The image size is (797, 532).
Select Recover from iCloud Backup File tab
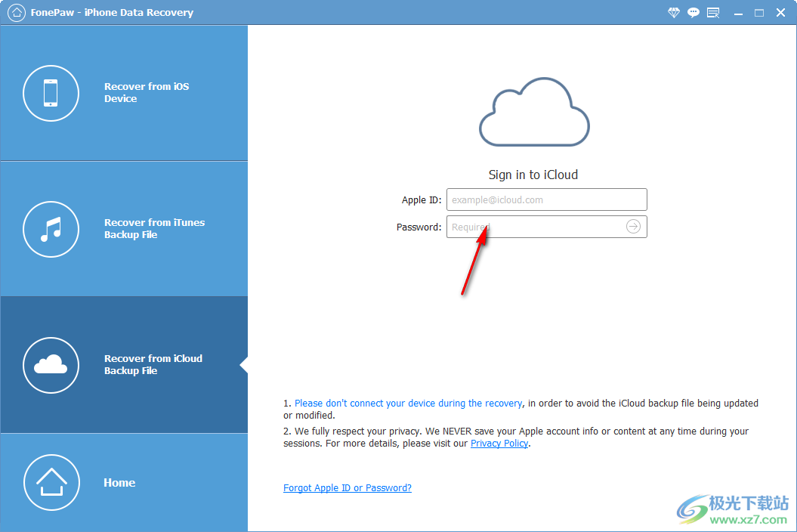point(153,365)
